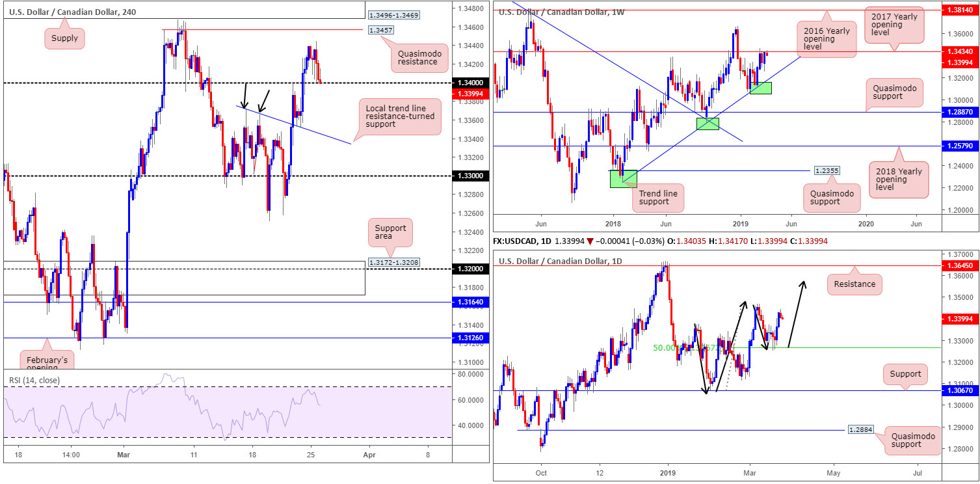Click the 1.3172-1.3208 support zone label

click(394, 262)
